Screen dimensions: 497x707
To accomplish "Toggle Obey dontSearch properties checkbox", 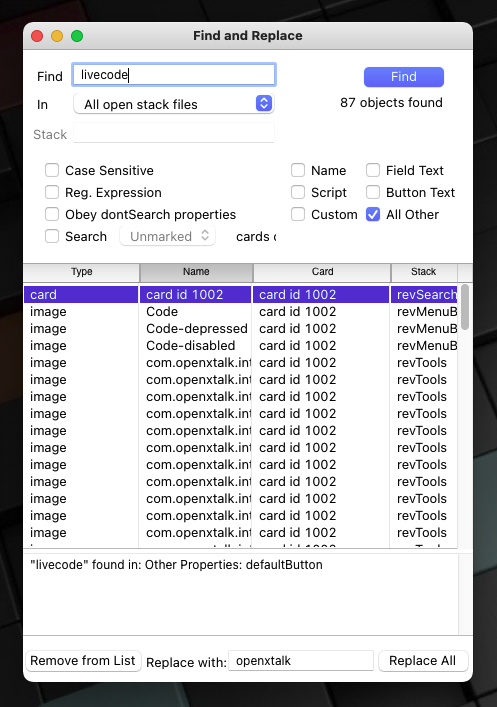I will 52,214.
